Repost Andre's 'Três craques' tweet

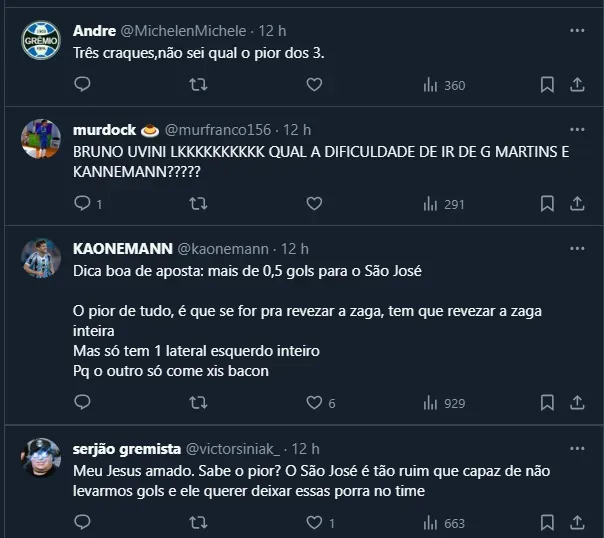click(198, 85)
